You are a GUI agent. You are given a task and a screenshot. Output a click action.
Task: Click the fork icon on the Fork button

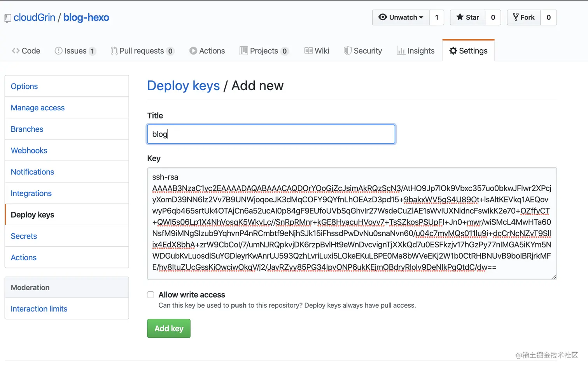[x=516, y=17]
